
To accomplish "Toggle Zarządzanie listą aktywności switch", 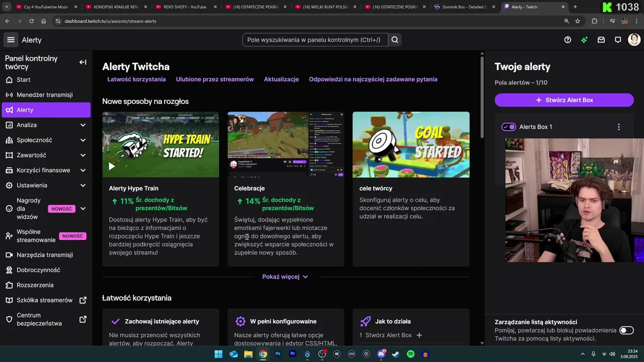I will [x=626, y=330].
